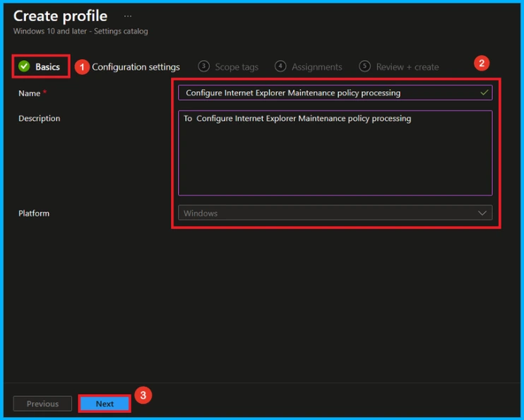The image size is (524, 420).
Task: Focus the Name input field
Action: [x=335, y=92]
